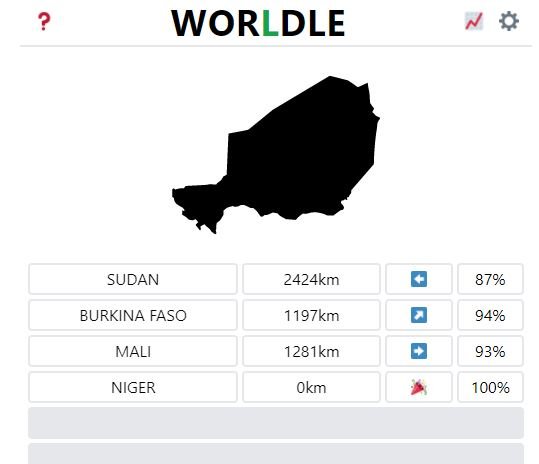Open the help question mark icon
This screenshot has width=539, height=464.
[x=44, y=22]
